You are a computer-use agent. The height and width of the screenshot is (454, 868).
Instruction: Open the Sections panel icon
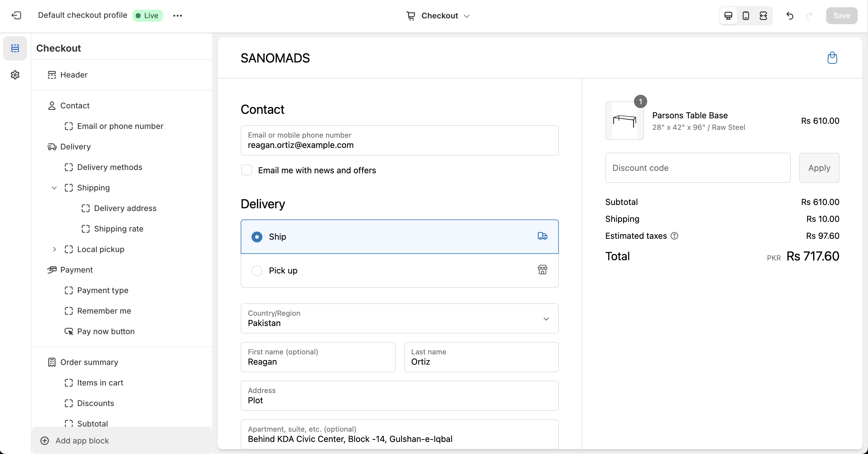coord(15,48)
